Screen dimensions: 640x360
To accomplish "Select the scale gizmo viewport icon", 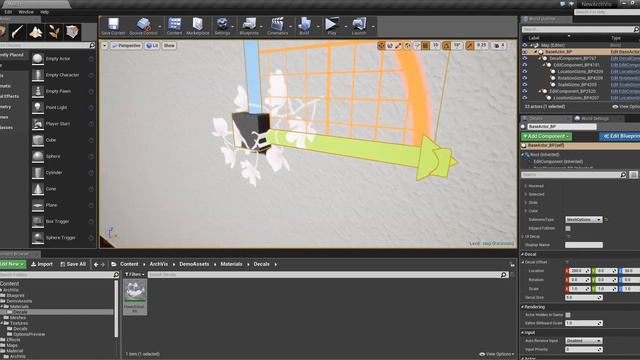I will 398,46.
